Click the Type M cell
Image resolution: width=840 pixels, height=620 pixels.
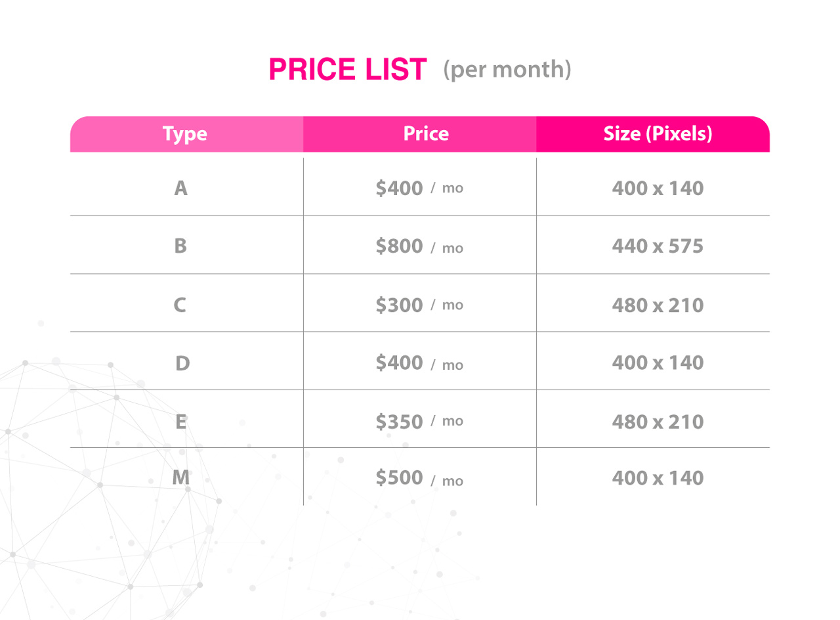coord(181,478)
